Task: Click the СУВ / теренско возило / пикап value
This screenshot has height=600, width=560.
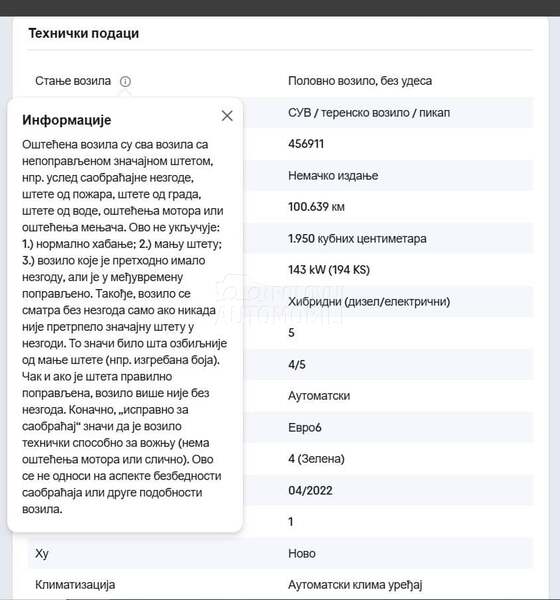Action: coord(369,113)
